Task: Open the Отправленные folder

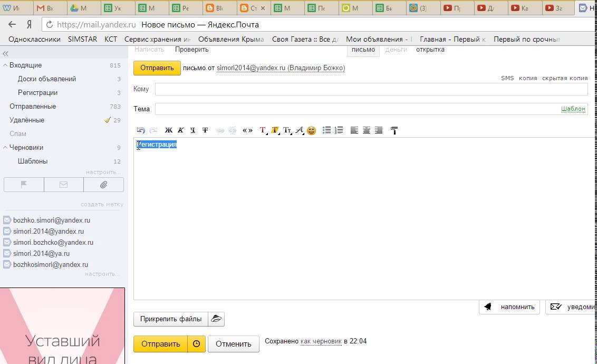Action: coord(33,107)
